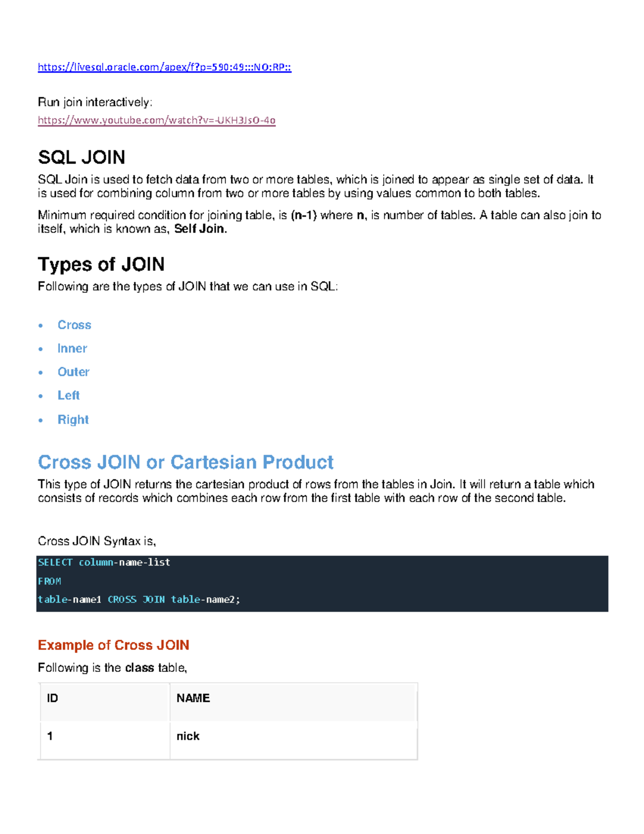Screen dimensions: 644x834
Task: Click the Run join interactively text
Action: 95,102
